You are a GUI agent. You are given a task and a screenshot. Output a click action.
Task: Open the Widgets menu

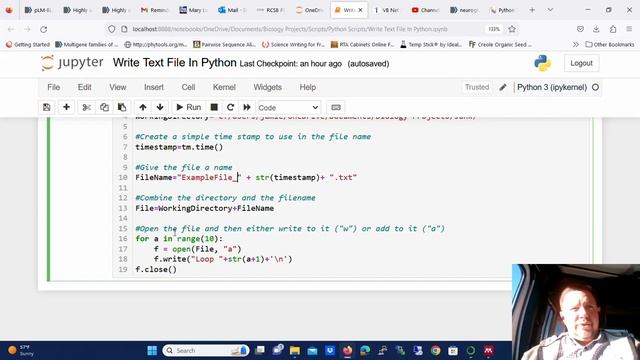[x=267, y=87]
